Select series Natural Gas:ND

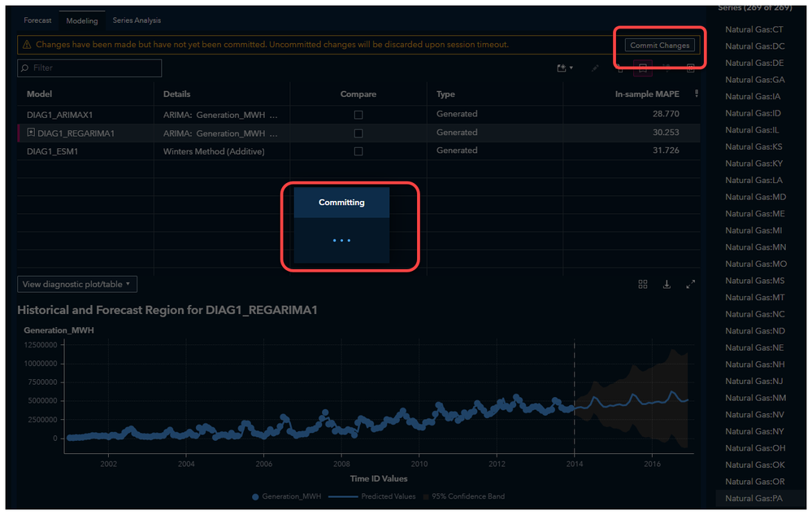click(755, 331)
